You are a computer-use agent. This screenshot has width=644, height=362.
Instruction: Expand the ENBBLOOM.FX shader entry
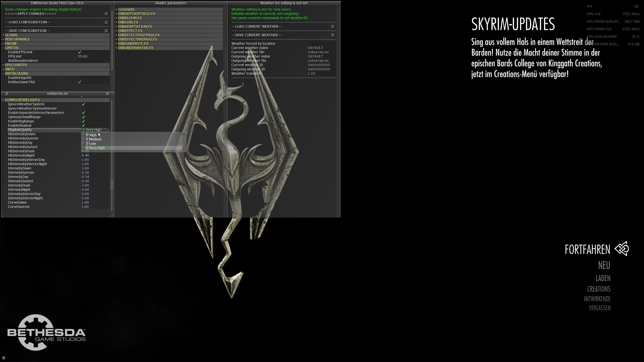coord(116,18)
